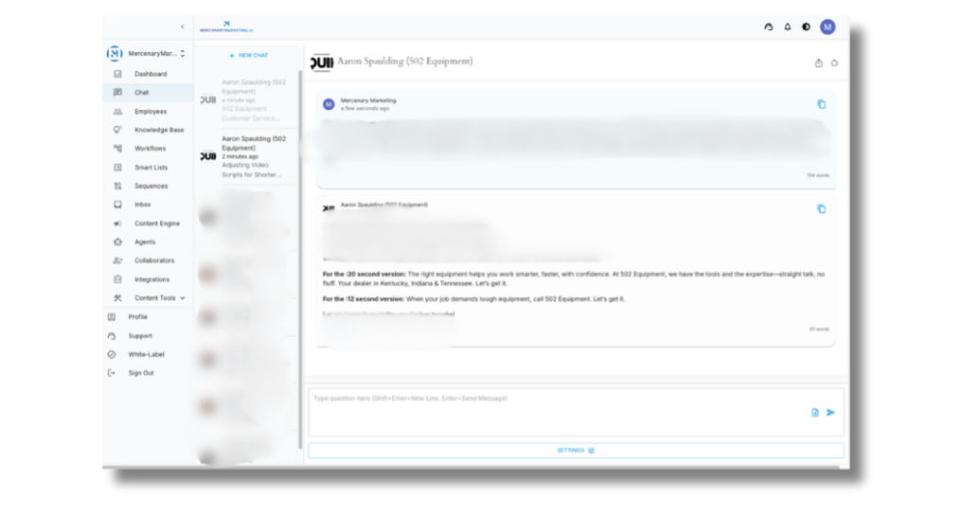This screenshot has height=514, width=980.
Task: Expand the SETTINGS bar
Action: point(576,451)
